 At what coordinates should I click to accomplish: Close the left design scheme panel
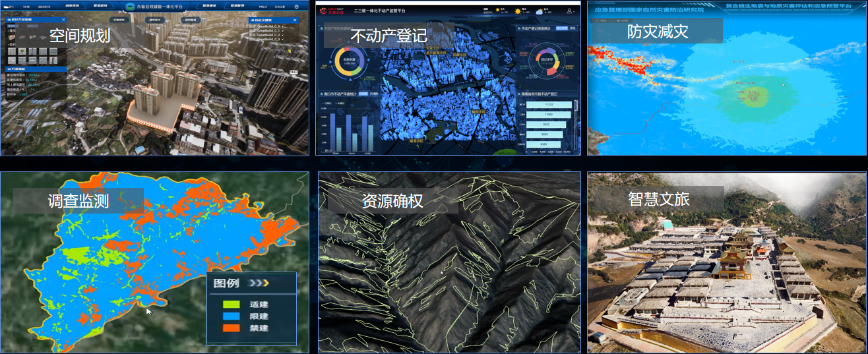(x=63, y=20)
